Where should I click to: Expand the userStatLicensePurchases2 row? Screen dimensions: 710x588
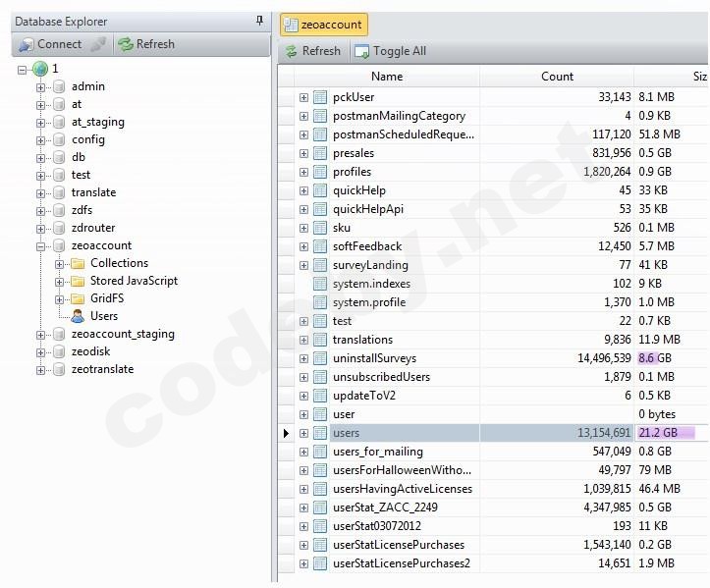tap(303, 564)
